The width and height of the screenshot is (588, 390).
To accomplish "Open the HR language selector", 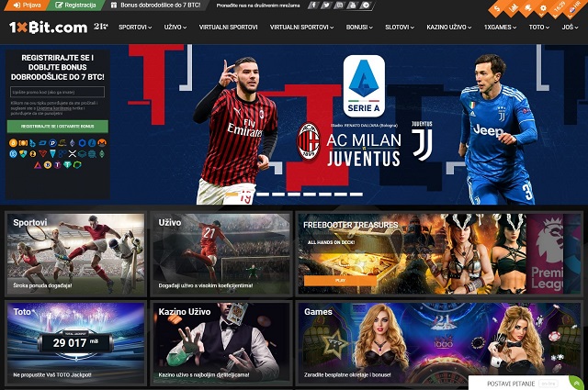I will coord(576,6).
